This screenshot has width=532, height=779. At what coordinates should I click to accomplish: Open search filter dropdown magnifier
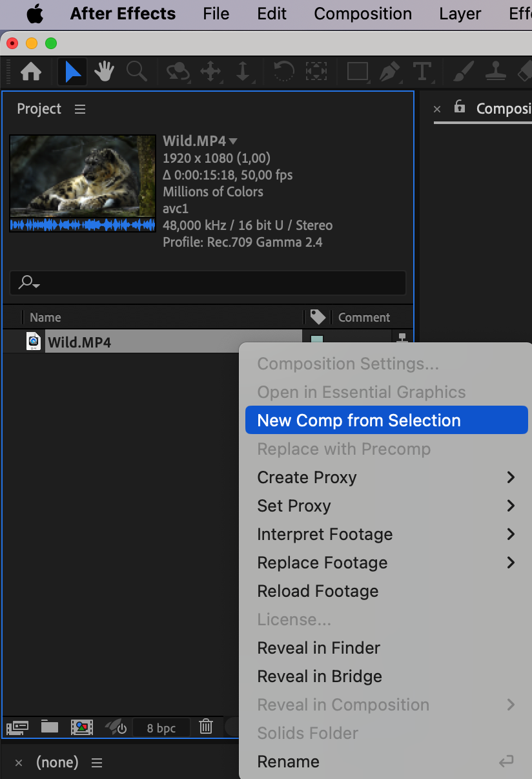click(29, 282)
